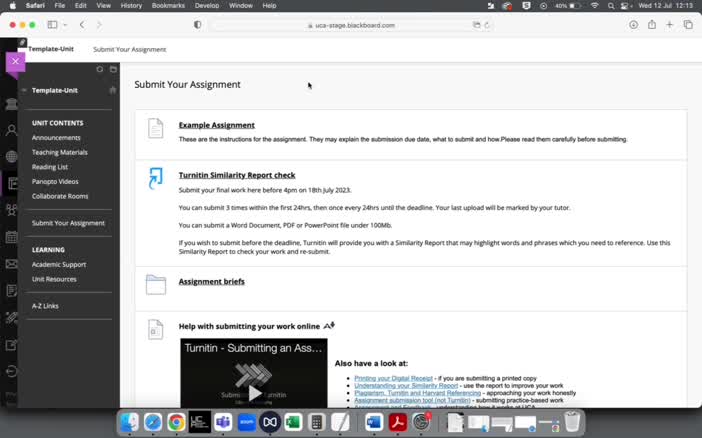Open the tools ruler-and-pencil icon
This screenshot has height=438, width=702.
tap(11, 318)
